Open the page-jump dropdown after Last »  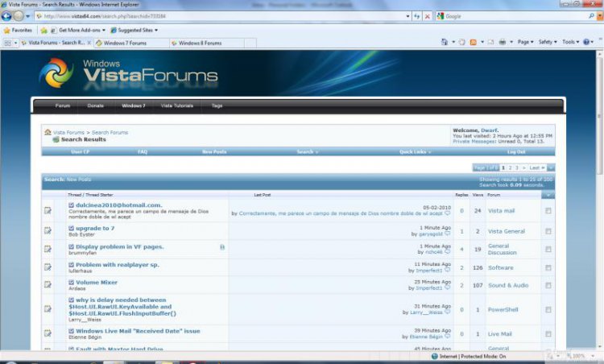pos(551,168)
